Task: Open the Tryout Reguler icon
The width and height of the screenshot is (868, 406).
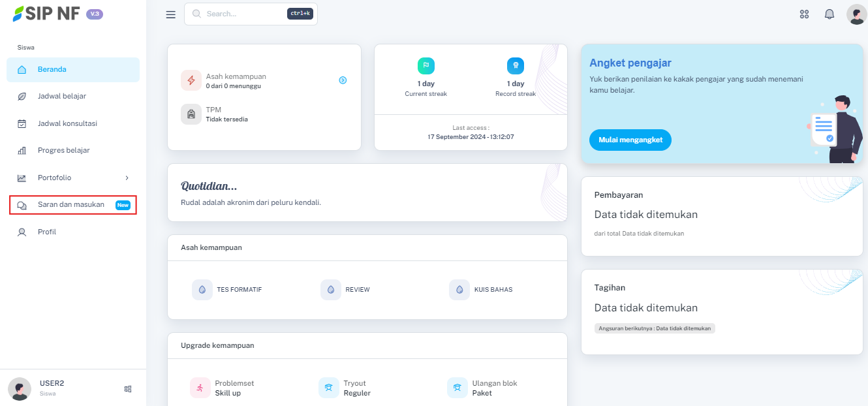Action: (329, 388)
